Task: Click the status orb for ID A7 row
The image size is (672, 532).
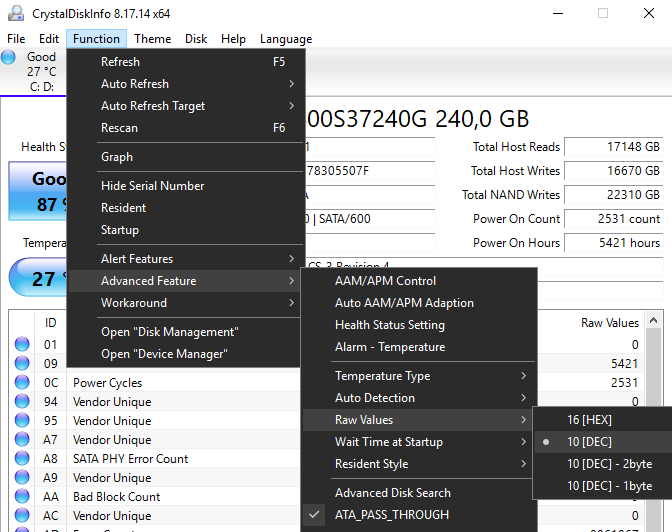Action: tap(22, 440)
